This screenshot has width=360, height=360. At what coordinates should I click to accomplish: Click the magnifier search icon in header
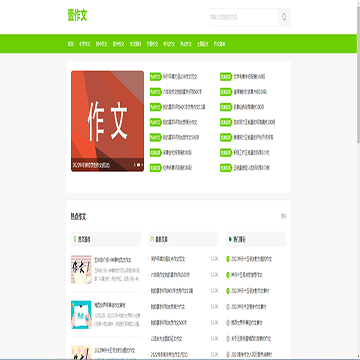pos(284,17)
